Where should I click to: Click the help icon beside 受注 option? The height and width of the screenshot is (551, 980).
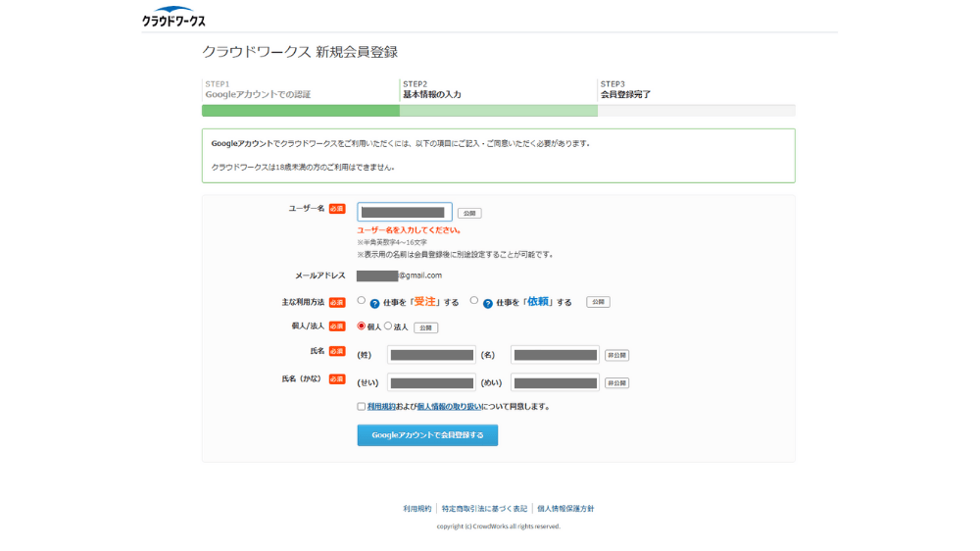point(374,303)
